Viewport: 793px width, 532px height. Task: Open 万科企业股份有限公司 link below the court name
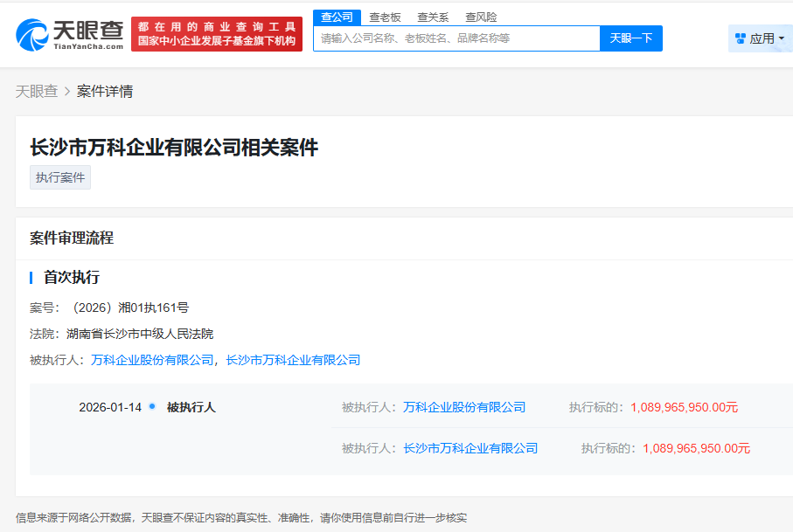pyautogui.click(x=152, y=360)
